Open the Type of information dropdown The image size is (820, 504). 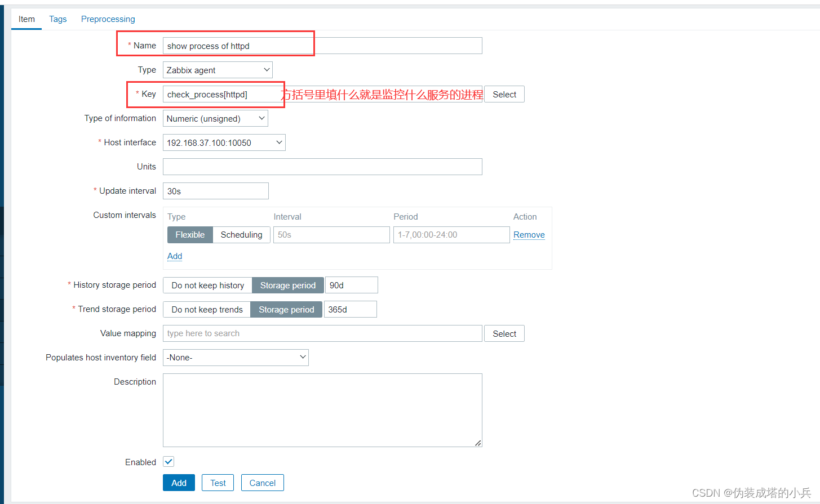pos(215,118)
